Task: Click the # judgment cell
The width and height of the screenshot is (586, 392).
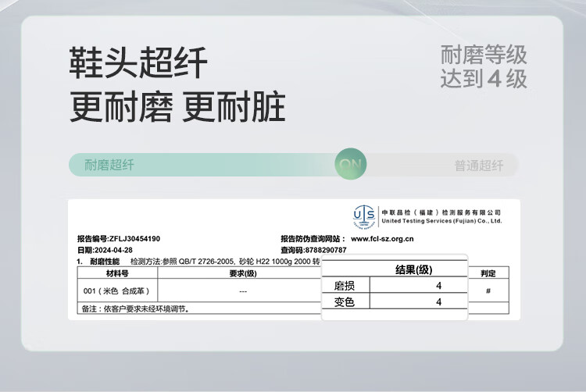Action: [488, 290]
